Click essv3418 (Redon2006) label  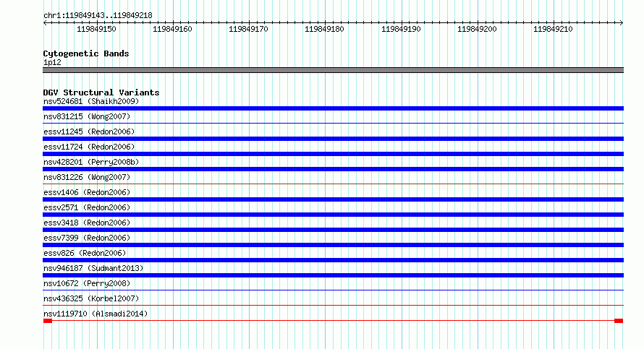point(87,223)
